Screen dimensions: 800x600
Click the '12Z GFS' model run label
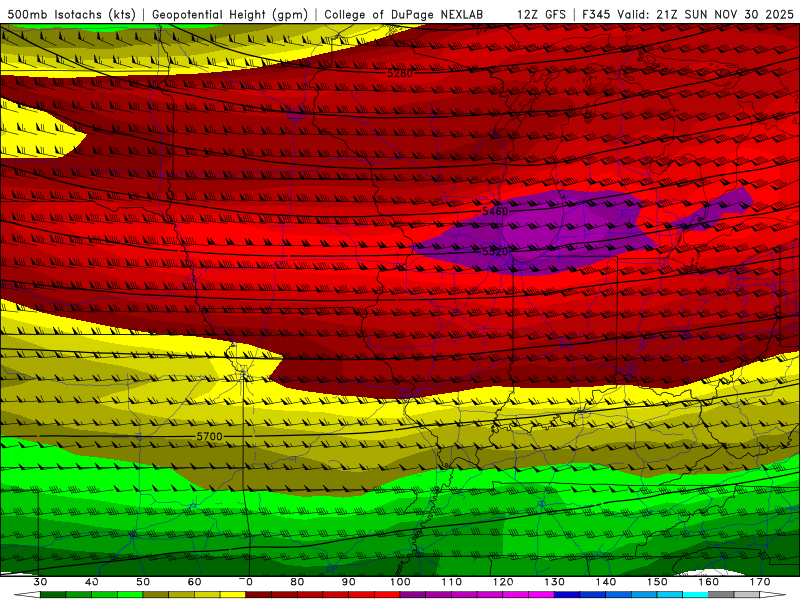coord(541,15)
